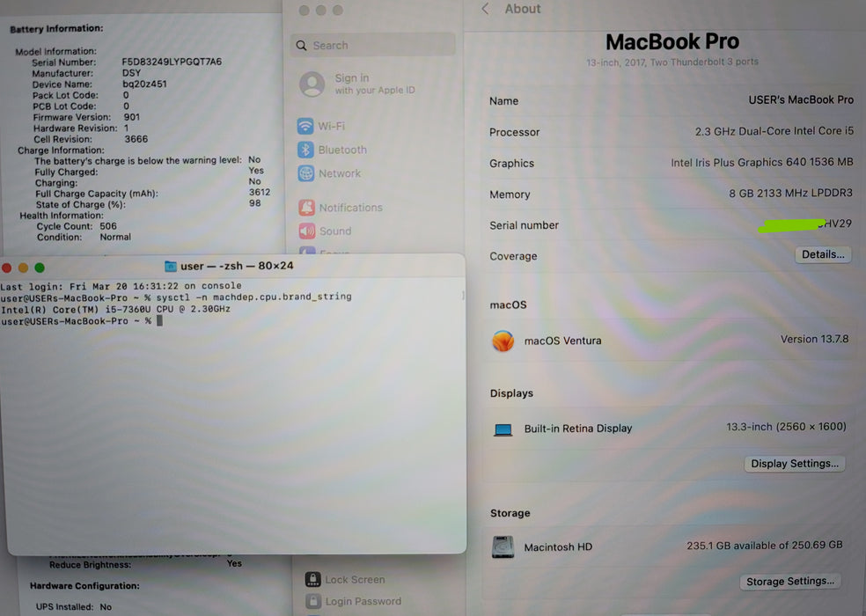Open Notifications settings in sidebar
This screenshot has height=616, width=866.
coord(341,208)
